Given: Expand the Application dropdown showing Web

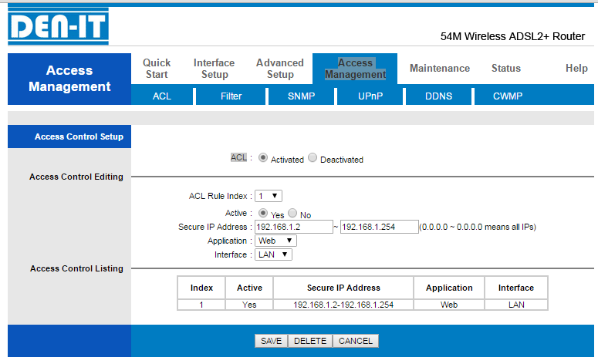Looking at the screenshot, I should [275, 241].
